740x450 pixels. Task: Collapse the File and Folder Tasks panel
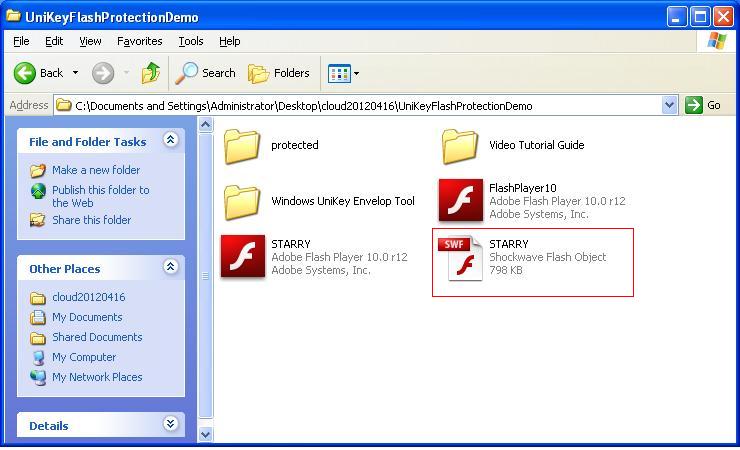pyautogui.click(x=170, y=141)
